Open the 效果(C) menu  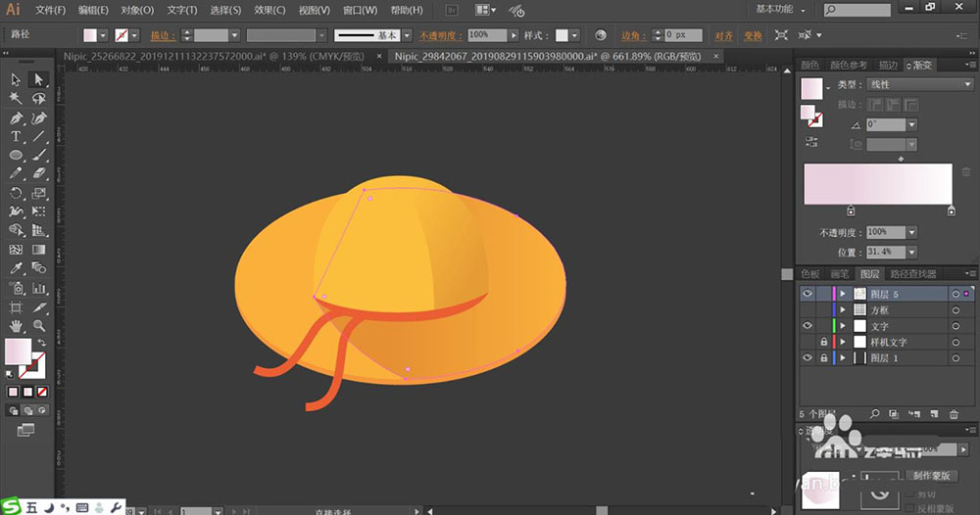tap(269, 10)
